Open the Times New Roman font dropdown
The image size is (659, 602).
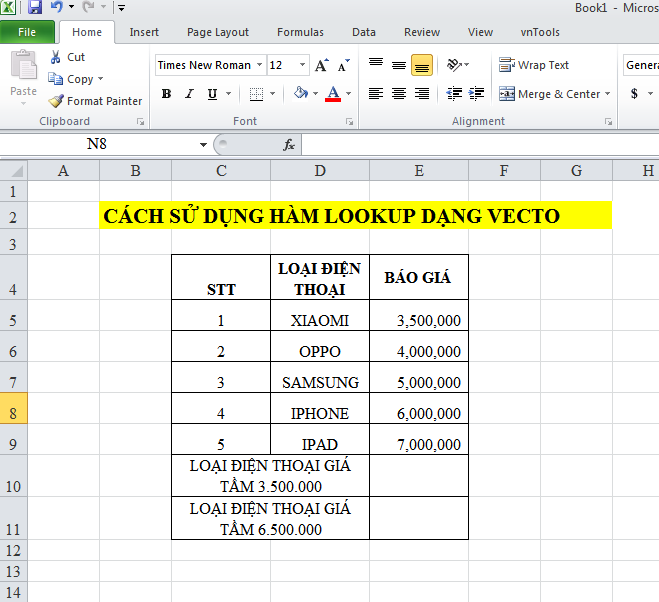click(x=260, y=65)
